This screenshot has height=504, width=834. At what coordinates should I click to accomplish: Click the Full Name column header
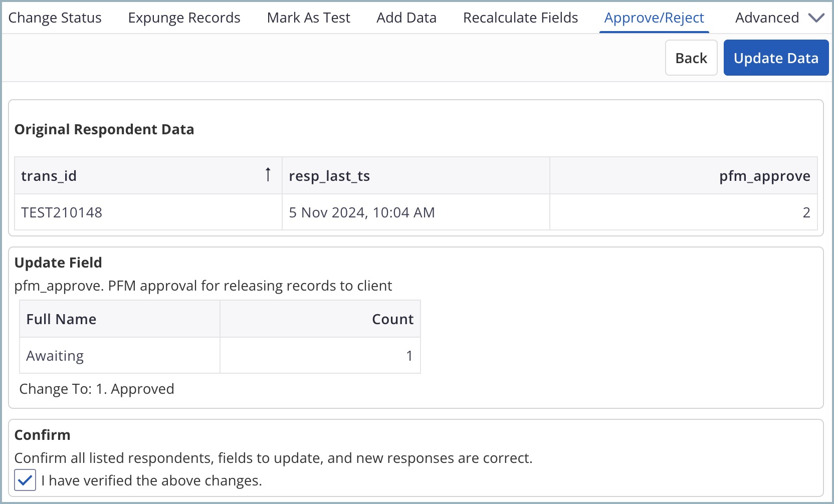pyautogui.click(x=120, y=319)
